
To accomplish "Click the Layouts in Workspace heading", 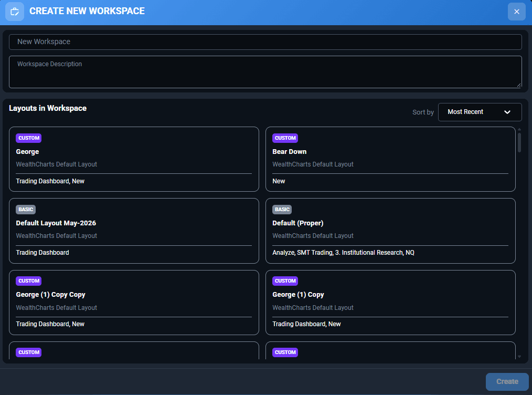I will pyautogui.click(x=48, y=108).
